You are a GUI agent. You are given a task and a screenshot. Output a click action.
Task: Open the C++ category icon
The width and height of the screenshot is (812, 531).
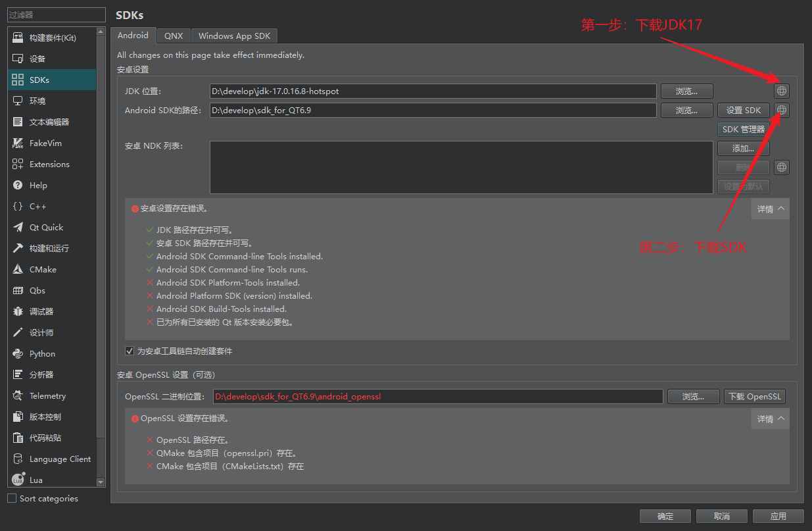click(x=18, y=206)
